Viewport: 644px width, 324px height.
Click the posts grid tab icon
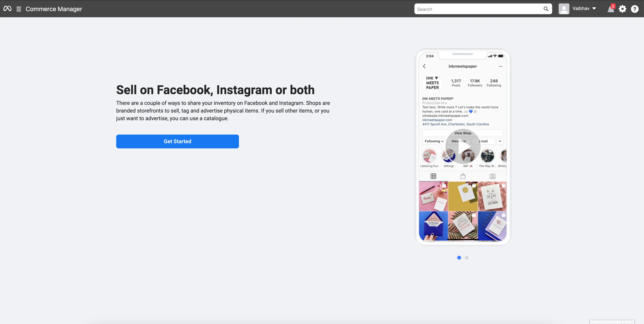point(433,176)
